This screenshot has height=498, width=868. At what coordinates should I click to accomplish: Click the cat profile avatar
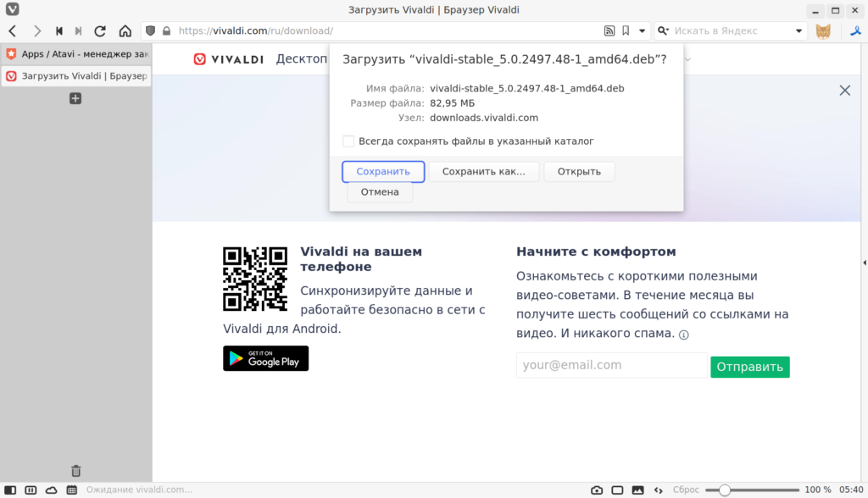[x=823, y=31]
